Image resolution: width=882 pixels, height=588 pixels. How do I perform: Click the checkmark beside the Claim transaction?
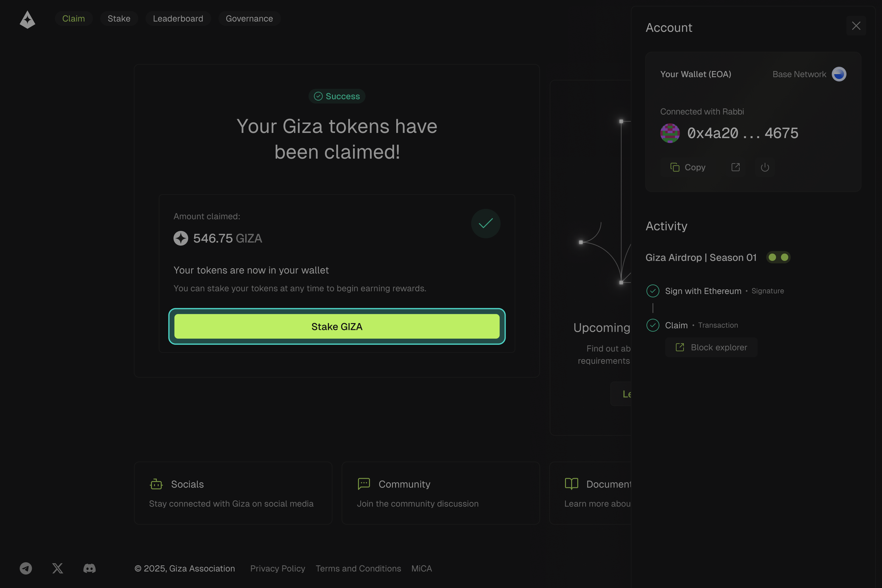tap(653, 325)
